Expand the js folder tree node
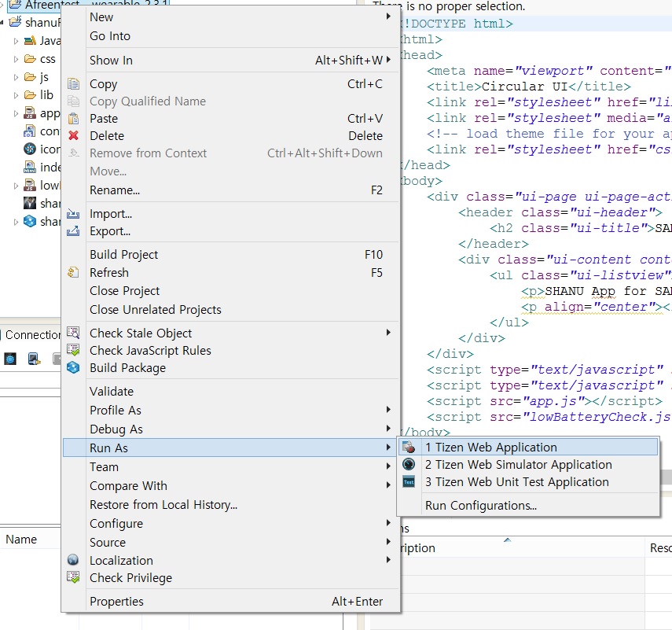The width and height of the screenshot is (672, 630). [x=16, y=77]
